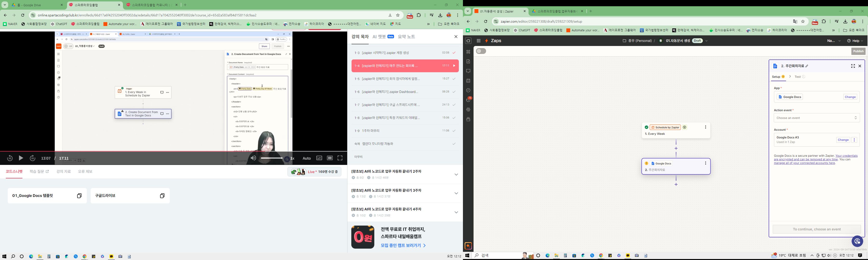The image size is (868, 260).
Task: Open the apps dashboard icon in Zapier sidebar
Action: pyautogui.click(x=468, y=52)
